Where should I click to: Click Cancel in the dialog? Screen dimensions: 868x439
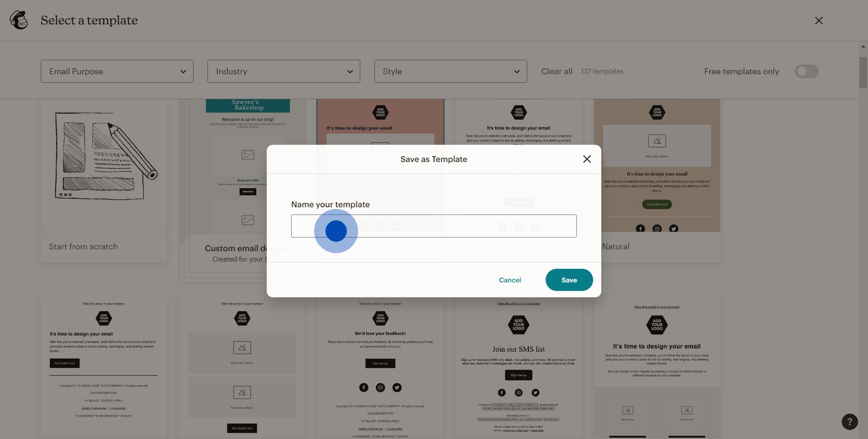pos(509,280)
